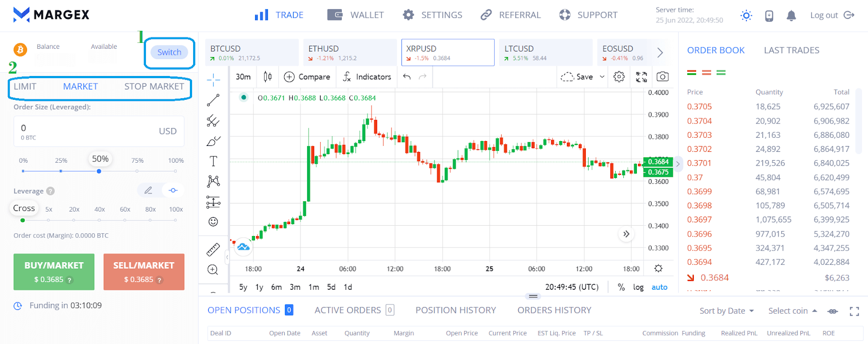Enter fullscreen chart mode
This screenshot has width=868, height=344.
click(x=641, y=77)
